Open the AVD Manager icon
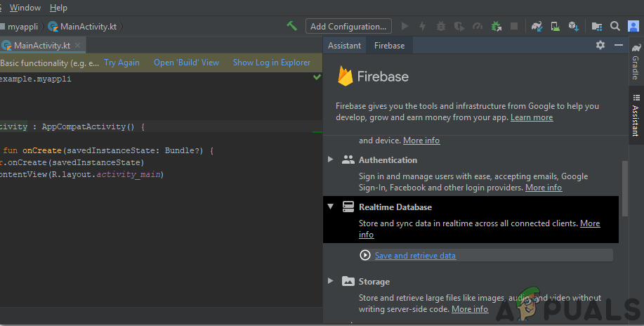 pos(556,26)
